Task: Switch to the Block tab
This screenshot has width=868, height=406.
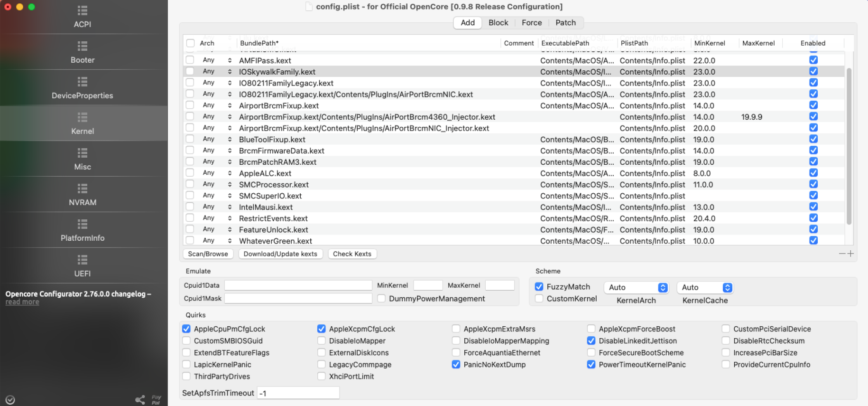Action: tap(498, 23)
